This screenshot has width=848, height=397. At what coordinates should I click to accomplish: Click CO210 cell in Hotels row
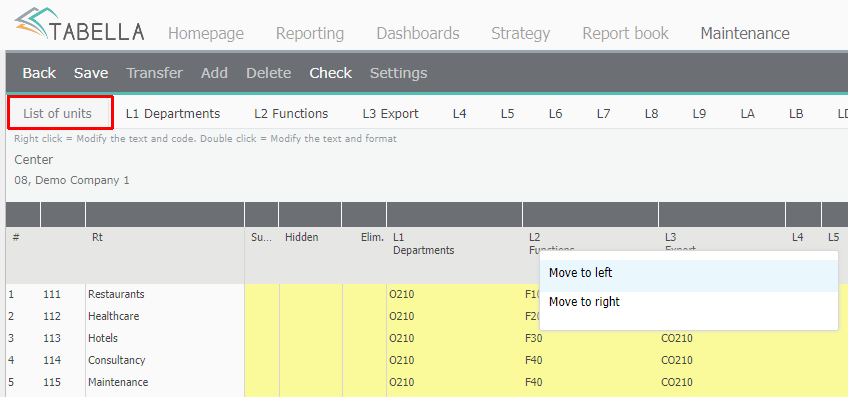tap(677, 338)
